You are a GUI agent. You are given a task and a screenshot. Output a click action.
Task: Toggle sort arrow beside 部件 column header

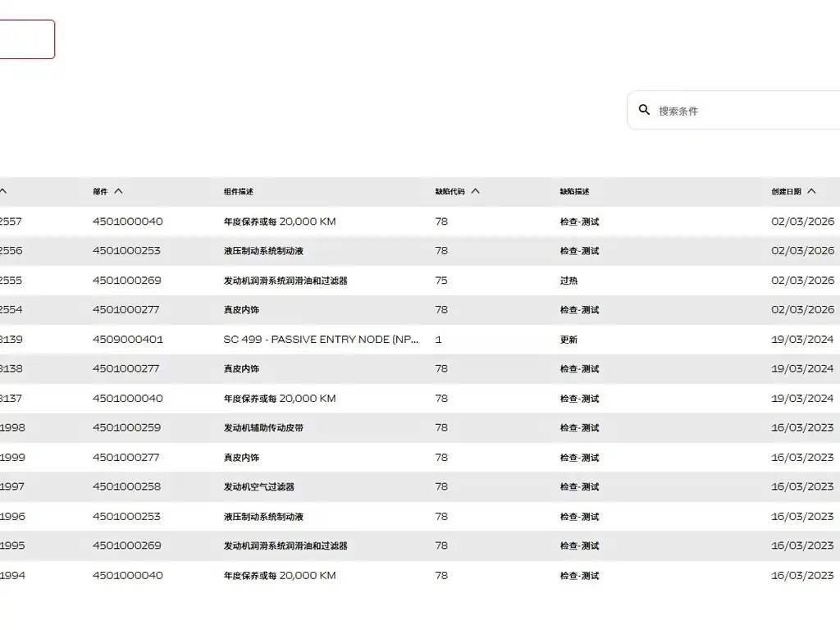tap(118, 191)
